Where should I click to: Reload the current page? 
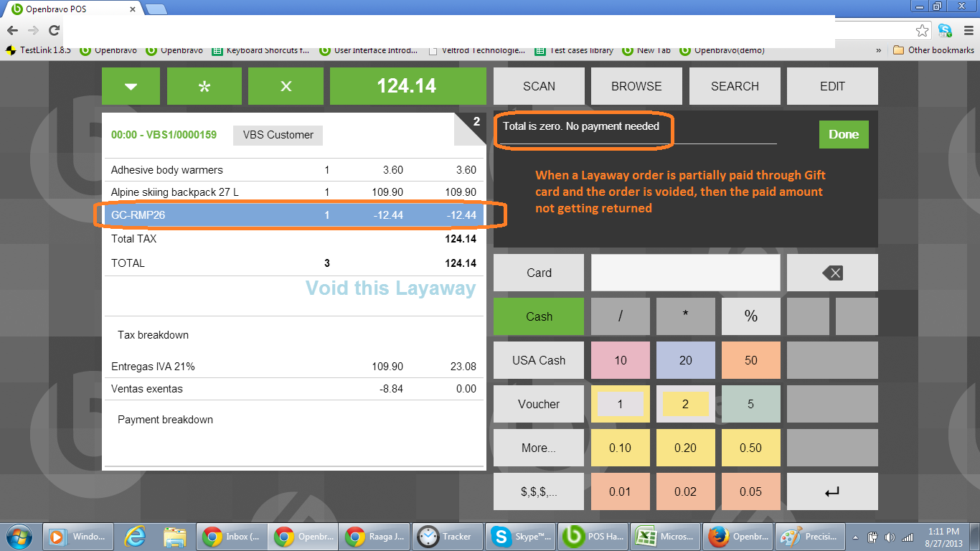pyautogui.click(x=54, y=30)
